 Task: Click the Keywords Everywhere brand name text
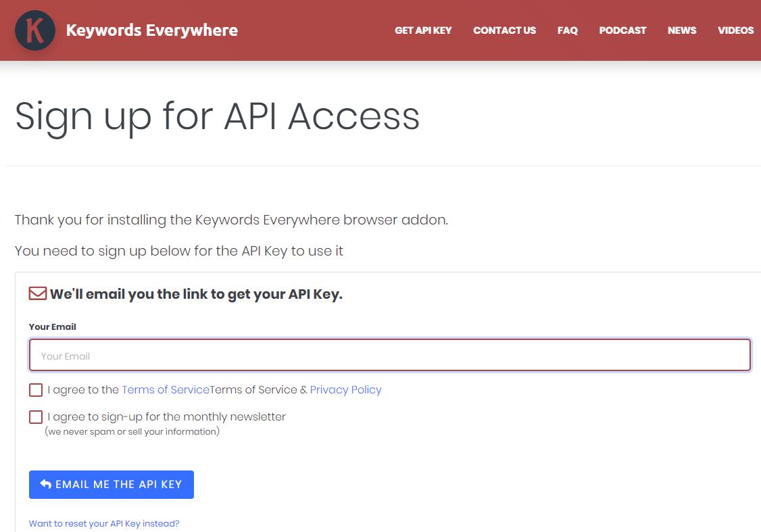point(151,30)
